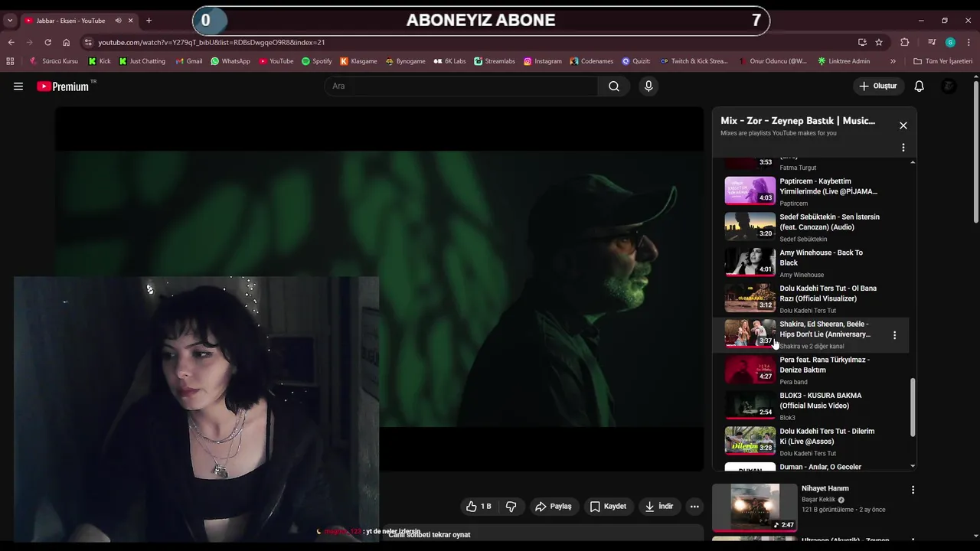Screen dimensions: 980x551
Task: Open the account avatar menu
Action: pos(949,86)
